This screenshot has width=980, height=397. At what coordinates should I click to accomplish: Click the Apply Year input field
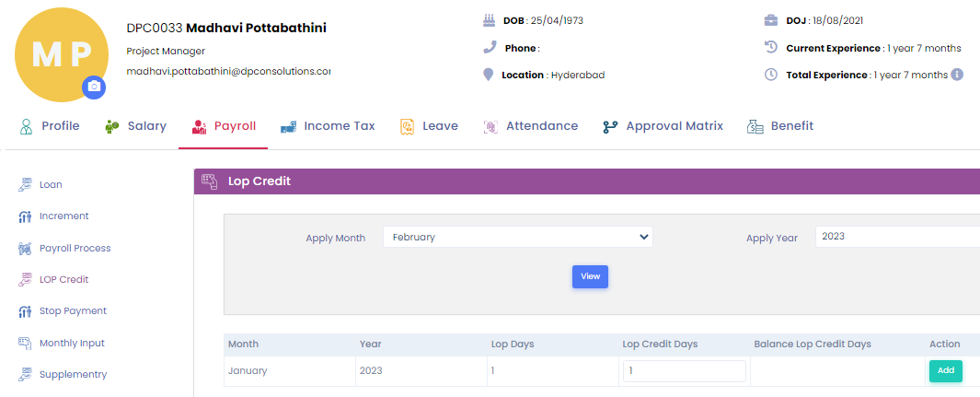coord(896,237)
